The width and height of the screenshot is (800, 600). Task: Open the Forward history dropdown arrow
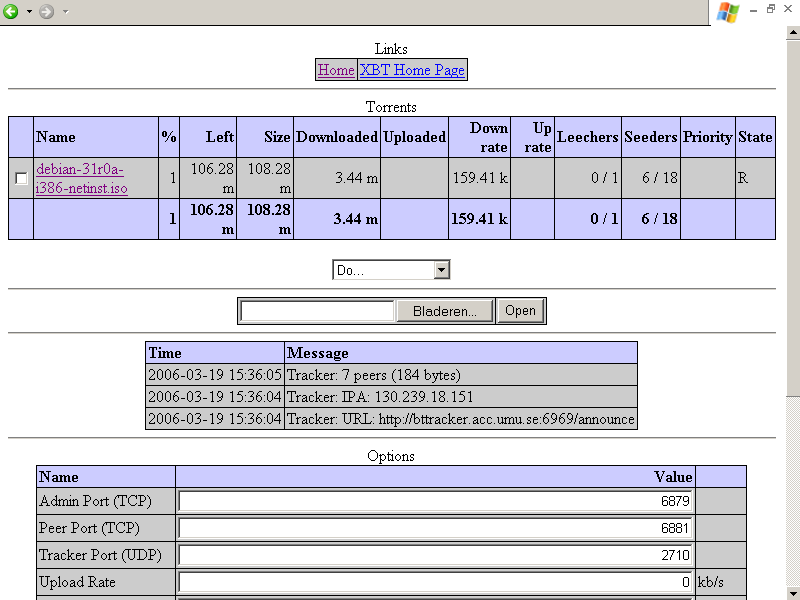click(x=65, y=11)
